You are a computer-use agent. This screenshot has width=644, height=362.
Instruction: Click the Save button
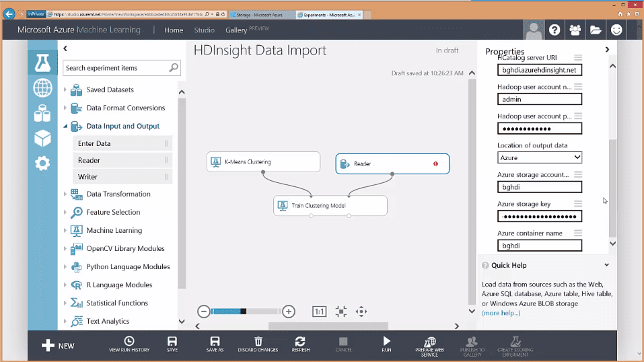(x=172, y=345)
